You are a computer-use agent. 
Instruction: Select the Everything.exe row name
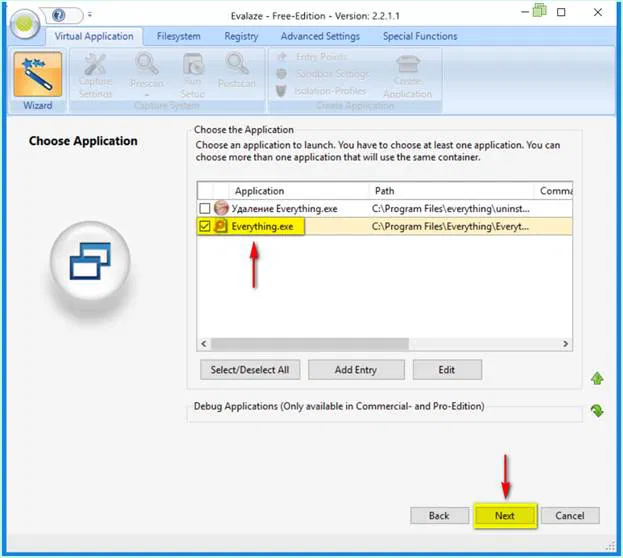pyautogui.click(x=262, y=227)
